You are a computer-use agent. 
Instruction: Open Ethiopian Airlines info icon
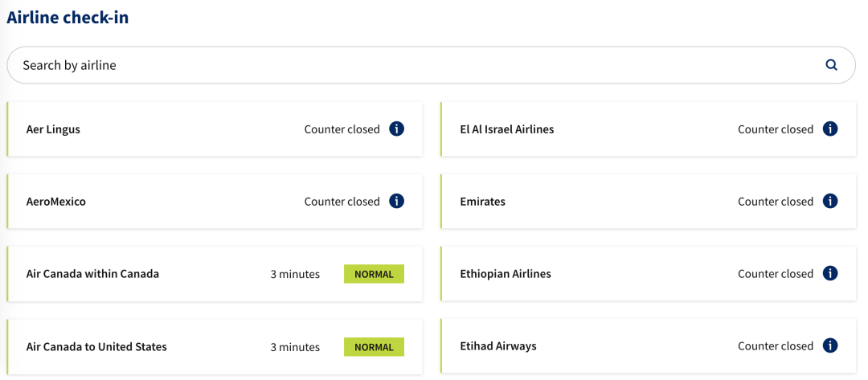[x=829, y=273]
